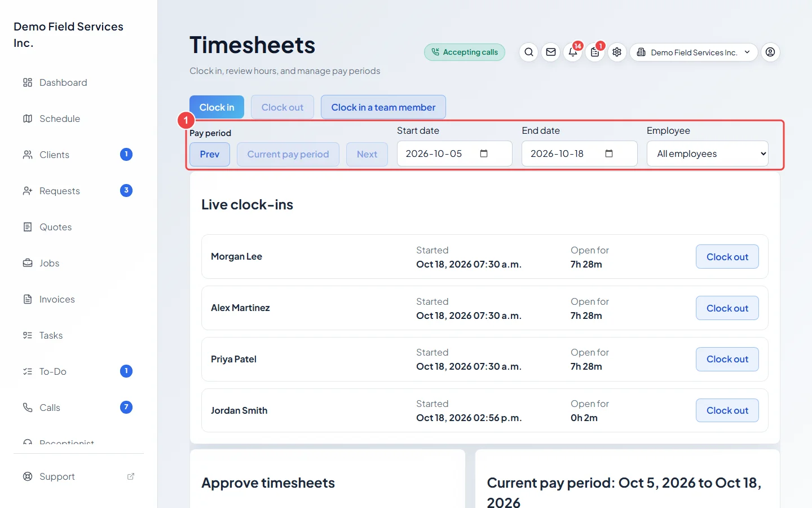Click the blue Clock in button
The image size is (812, 508).
point(217,107)
